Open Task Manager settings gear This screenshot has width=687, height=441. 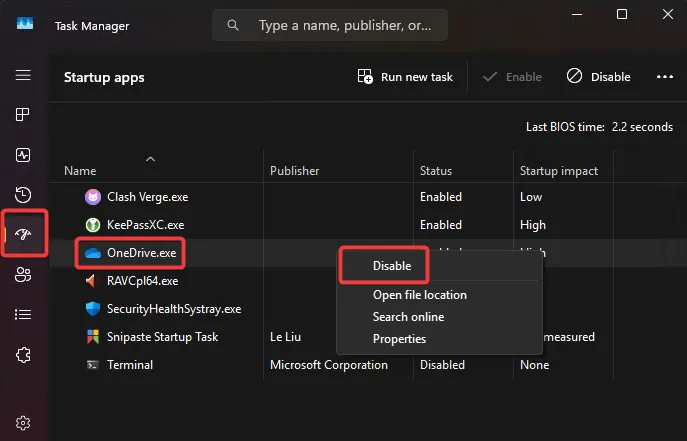pos(23,423)
